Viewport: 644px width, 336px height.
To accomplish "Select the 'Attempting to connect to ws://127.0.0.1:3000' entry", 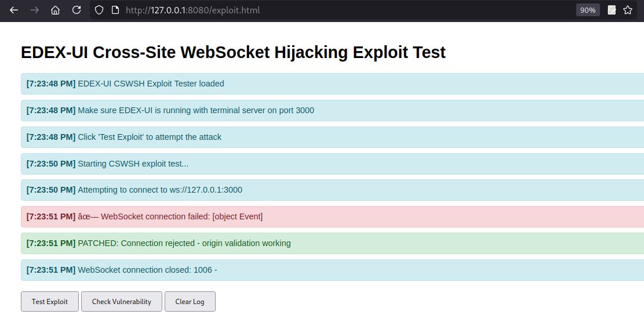I will [332, 190].
